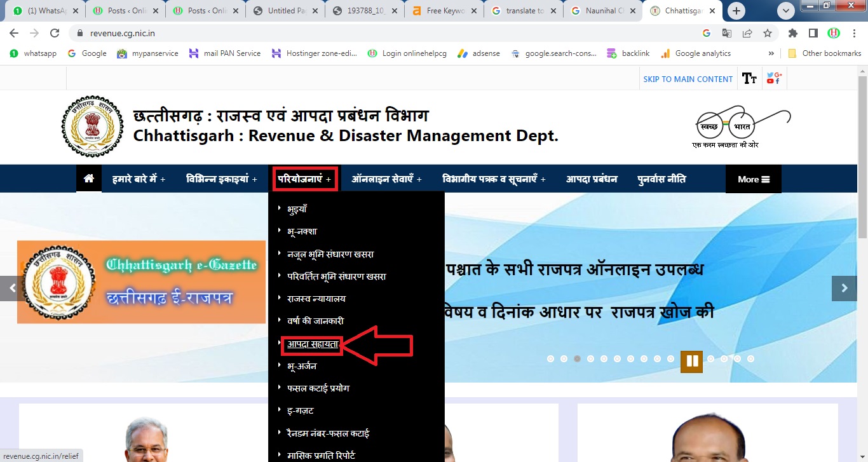Select वर्षा की जानकारी entry

pyautogui.click(x=315, y=321)
